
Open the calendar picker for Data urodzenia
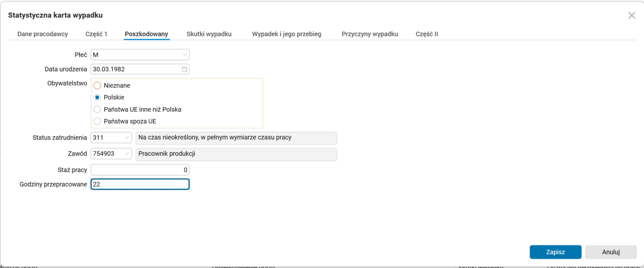point(184,70)
